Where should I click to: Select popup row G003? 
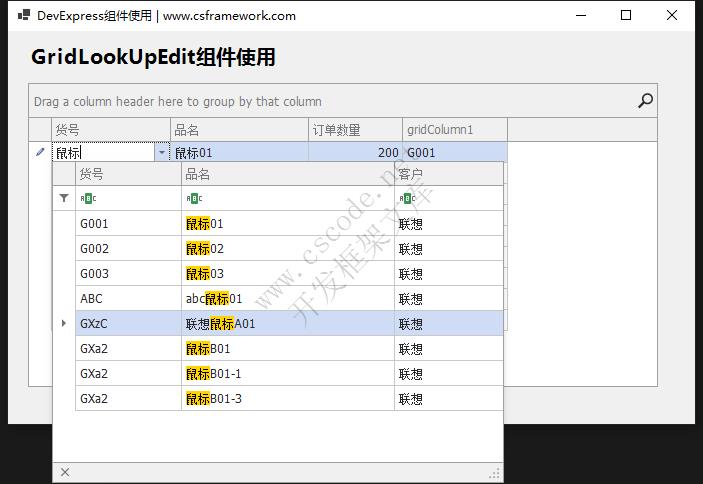click(289, 273)
